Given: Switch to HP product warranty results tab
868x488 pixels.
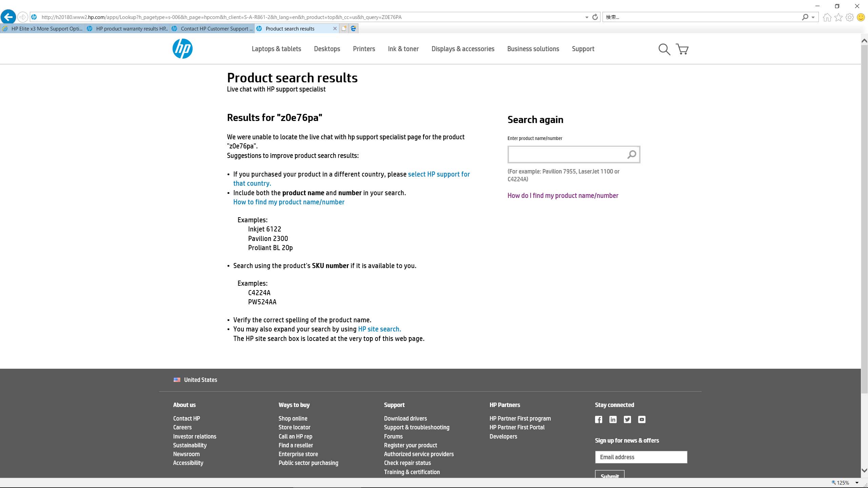Looking at the screenshot, I should click(x=127, y=28).
